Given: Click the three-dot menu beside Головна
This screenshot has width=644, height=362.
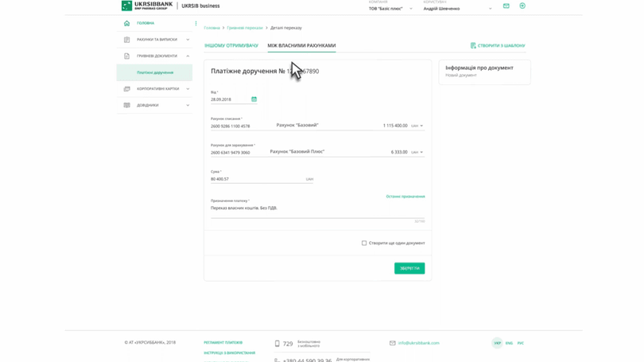Looking at the screenshot, I should click(196, 23).
